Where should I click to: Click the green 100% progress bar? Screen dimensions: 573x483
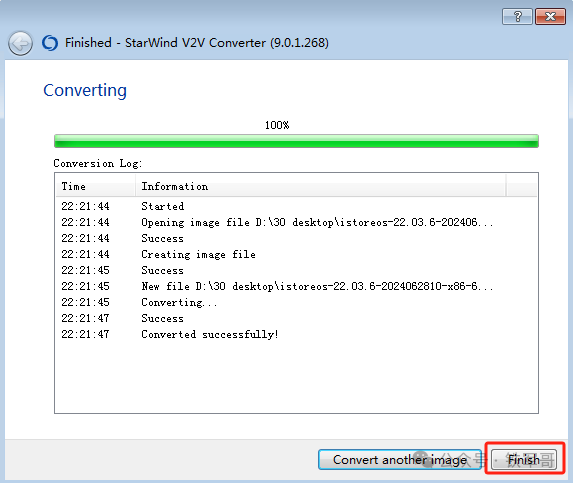tap(296, 141)
